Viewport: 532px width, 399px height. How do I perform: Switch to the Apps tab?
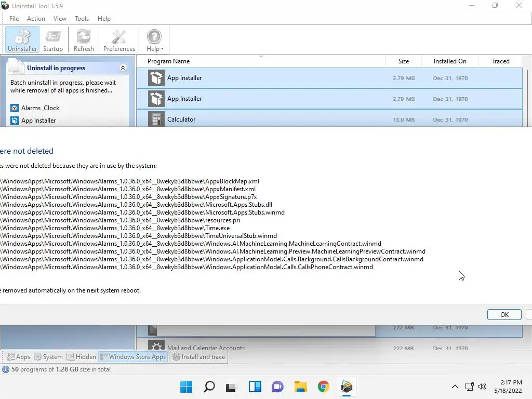19,357
